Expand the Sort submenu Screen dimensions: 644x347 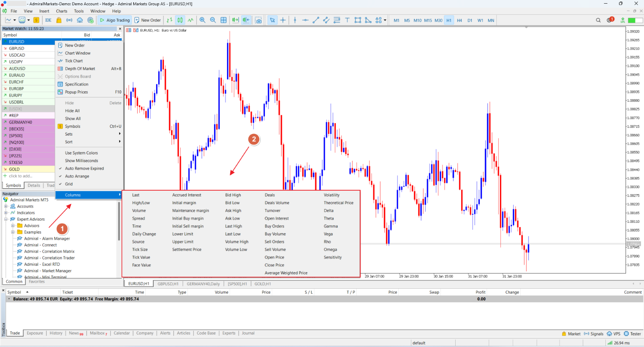click(x=89, y=142)
